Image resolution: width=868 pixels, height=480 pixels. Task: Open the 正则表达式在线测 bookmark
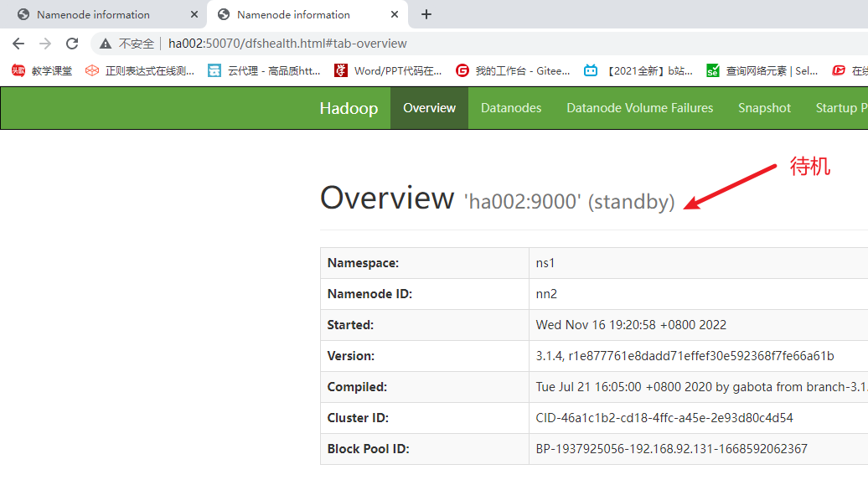pyautogui.click(x=139, y=71)
